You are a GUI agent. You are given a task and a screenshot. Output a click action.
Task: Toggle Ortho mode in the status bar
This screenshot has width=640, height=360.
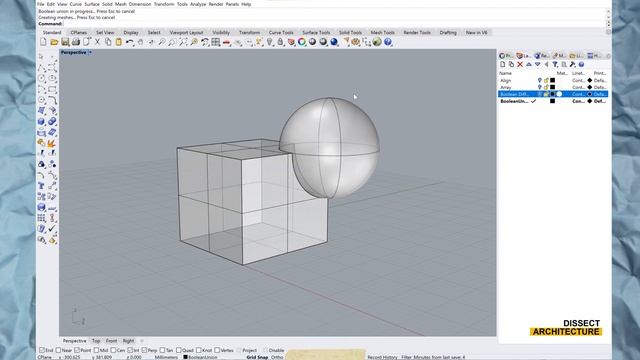point(277,357)
